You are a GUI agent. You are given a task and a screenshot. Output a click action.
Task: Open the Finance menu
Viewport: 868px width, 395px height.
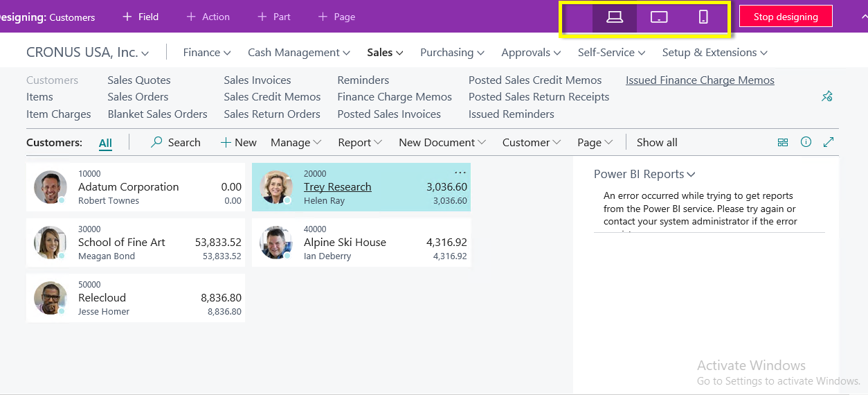[x=207, y=53]
